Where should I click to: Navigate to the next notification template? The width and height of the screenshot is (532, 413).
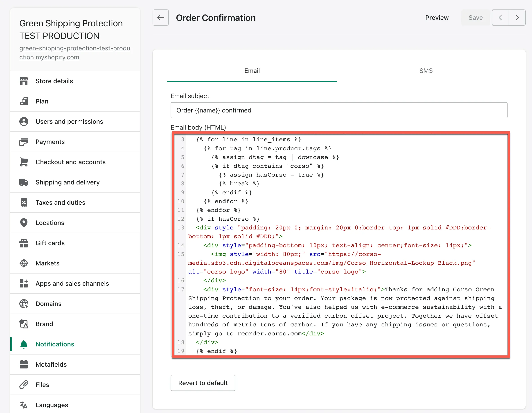(x=517, y=18)
